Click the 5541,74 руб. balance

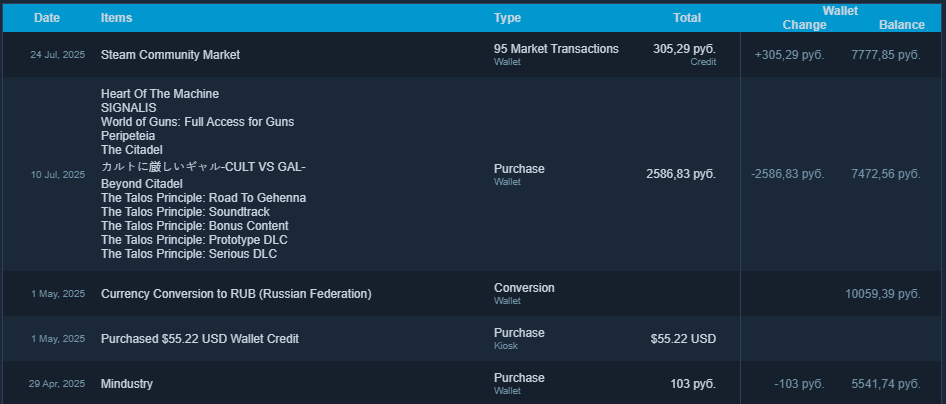(886, 384)
